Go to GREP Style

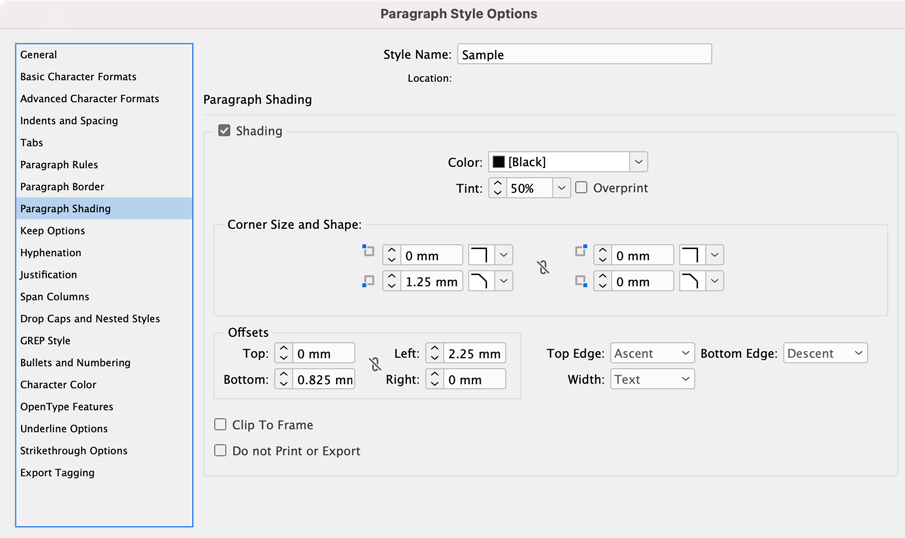(x=104, y=341)
